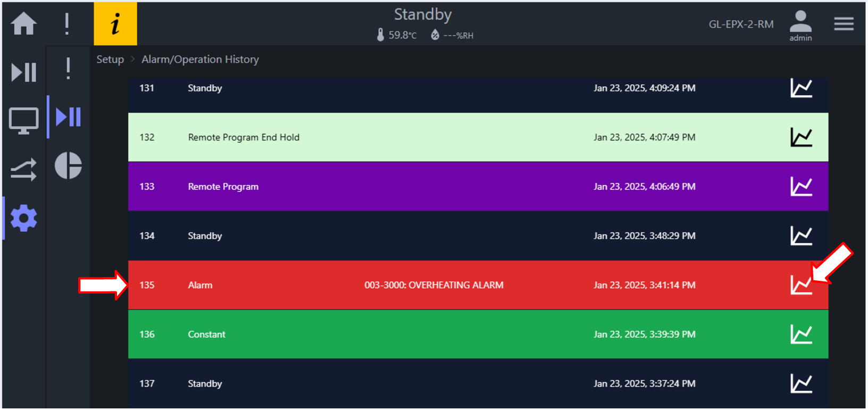The image size is (868, 410).
Task: Click the 003-3000: OVERHEATING ALARM message
Action: click(x=434, y=285)
